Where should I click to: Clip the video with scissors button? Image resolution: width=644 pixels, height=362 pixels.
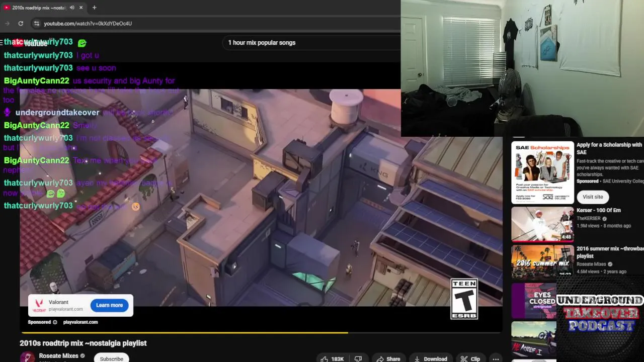point(470,358)
